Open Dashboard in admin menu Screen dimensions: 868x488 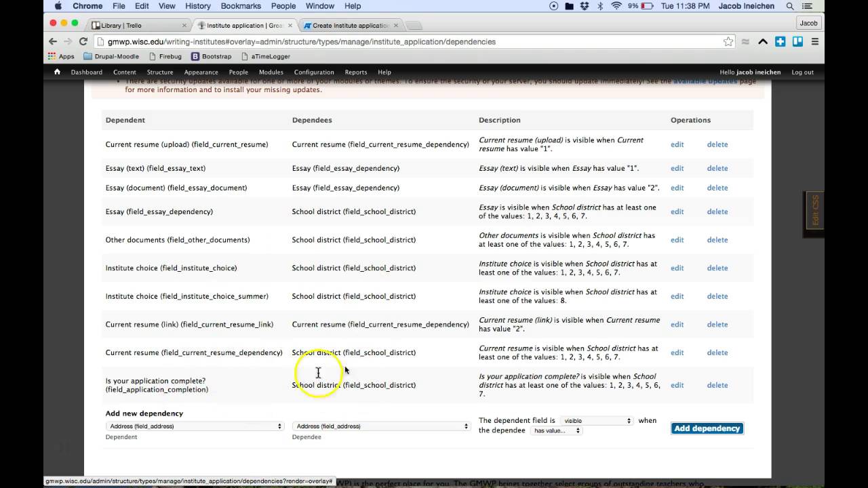(x=87, y=72)
